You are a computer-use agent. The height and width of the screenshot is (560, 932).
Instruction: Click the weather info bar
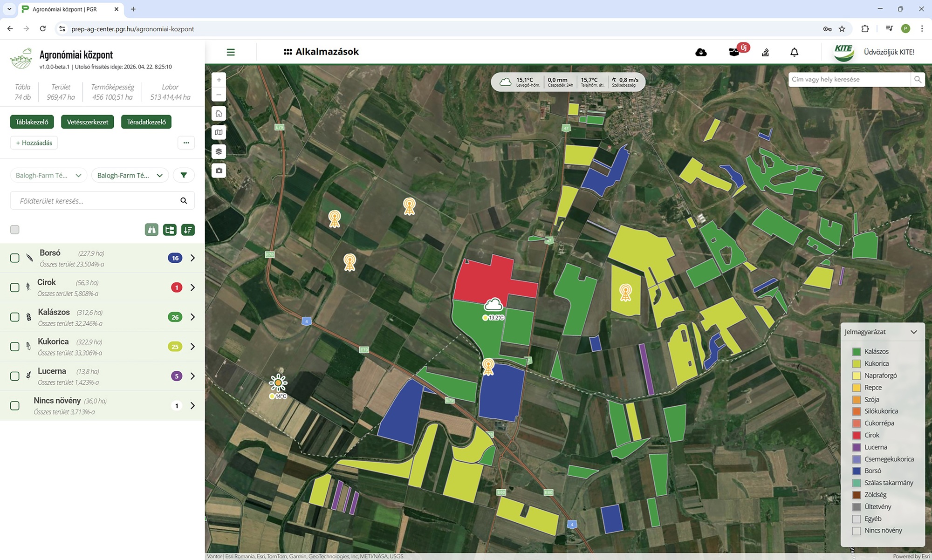568,82
